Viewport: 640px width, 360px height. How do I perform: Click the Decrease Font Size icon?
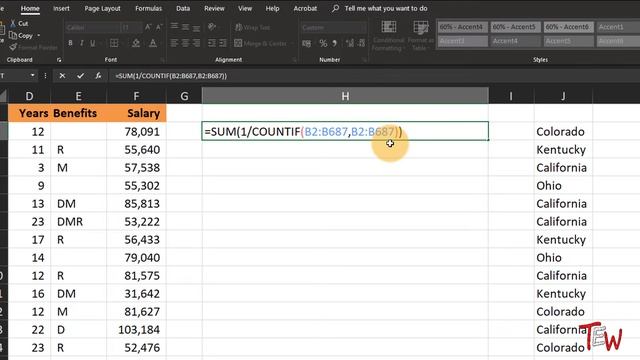159,27
